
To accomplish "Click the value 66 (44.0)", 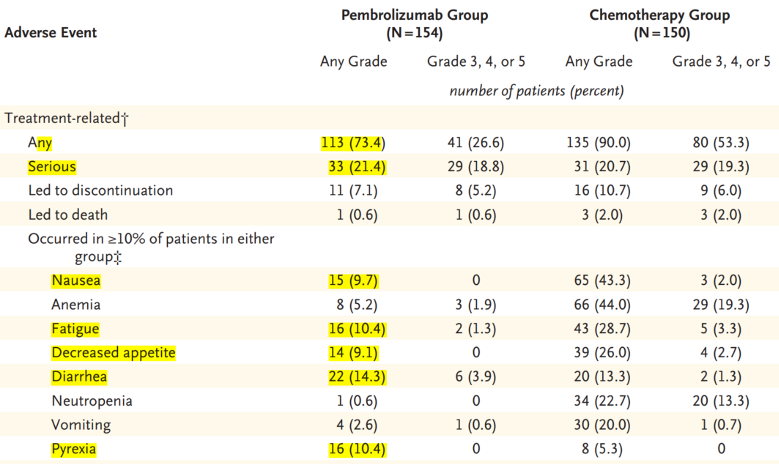I will point(599,305).
